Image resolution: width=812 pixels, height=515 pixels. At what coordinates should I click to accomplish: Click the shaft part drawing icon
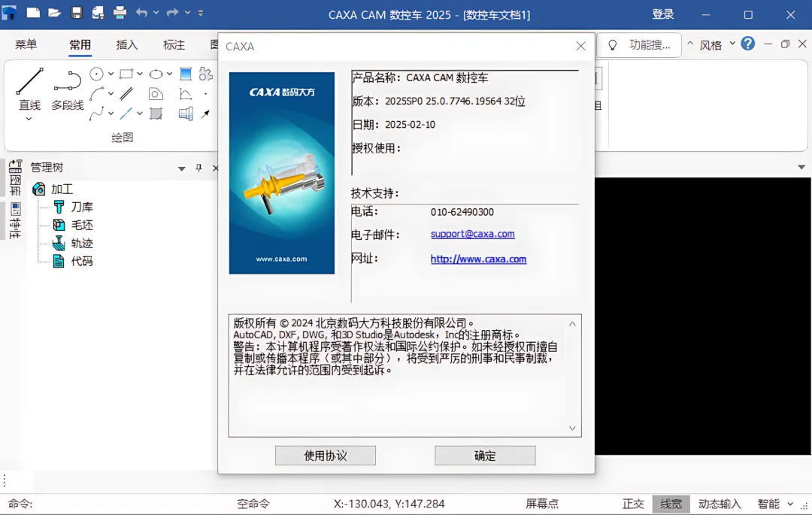[x=186, y=114]
